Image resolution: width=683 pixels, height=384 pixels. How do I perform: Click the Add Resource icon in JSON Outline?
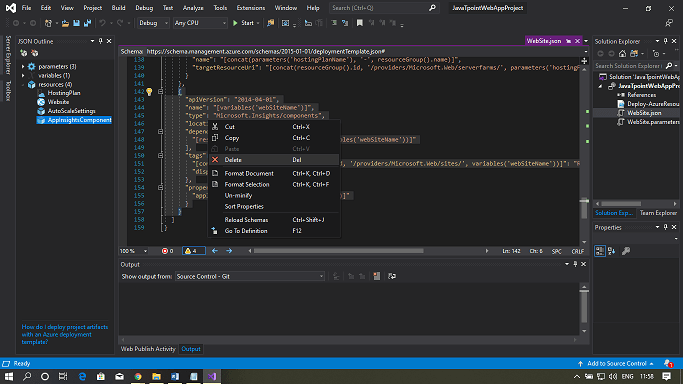coord(24,53)
